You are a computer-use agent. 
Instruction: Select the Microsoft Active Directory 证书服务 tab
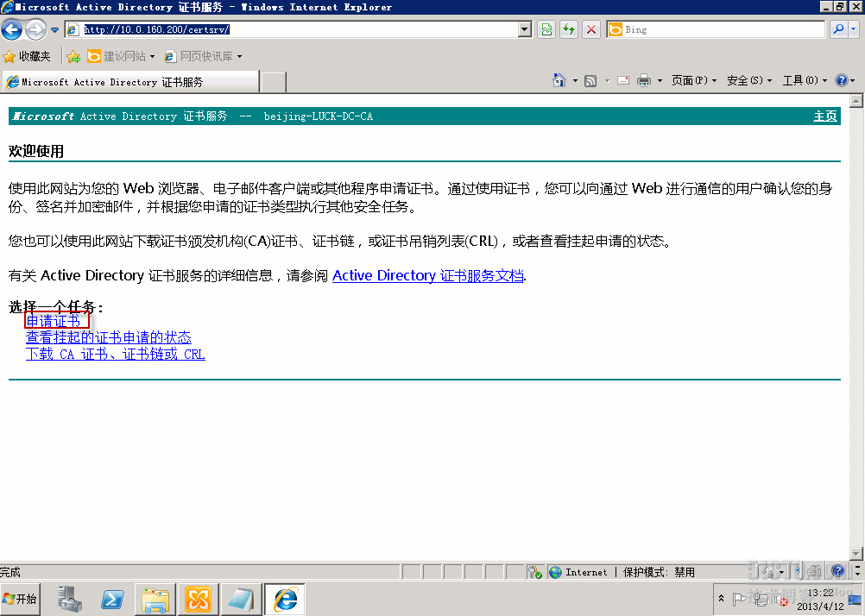click(x=130, y=82)
